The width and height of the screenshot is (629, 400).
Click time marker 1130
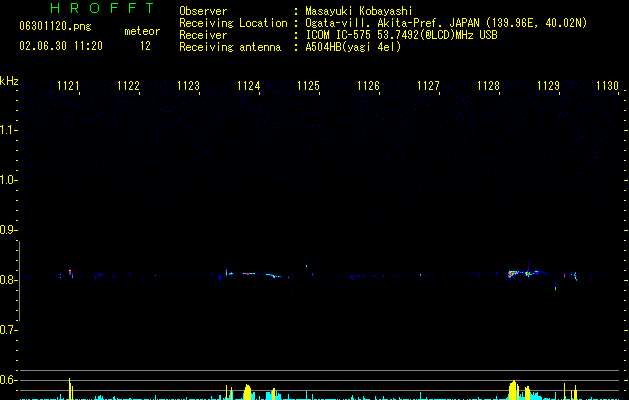coord(607,86)
